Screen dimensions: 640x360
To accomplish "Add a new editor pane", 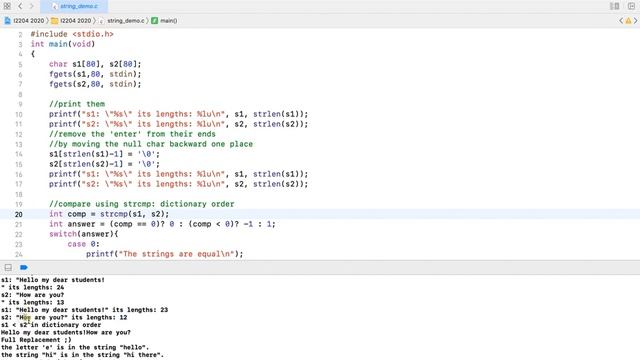I will point(631,6).
